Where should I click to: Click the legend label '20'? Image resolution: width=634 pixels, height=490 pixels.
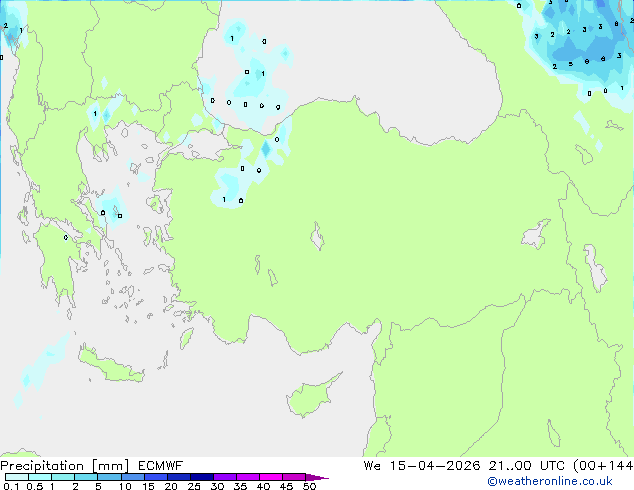pos(171,486)
